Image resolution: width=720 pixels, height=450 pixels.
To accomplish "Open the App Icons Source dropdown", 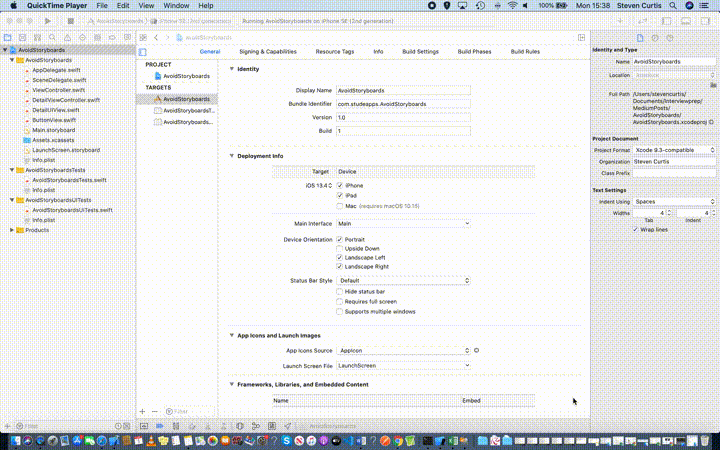I will tap(403, 350).
